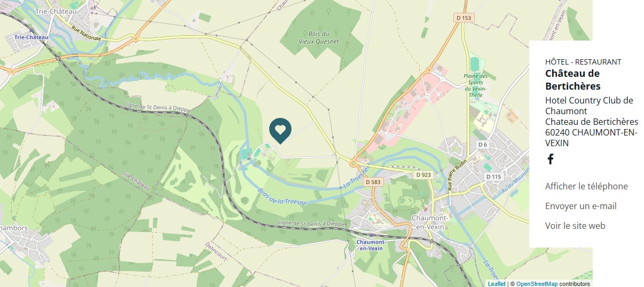Click the D 583 road shield
The width and height of the screenshot is (644, 287).
pos(374,182)
